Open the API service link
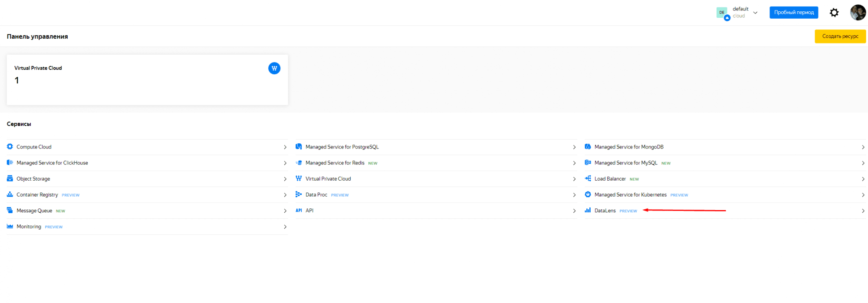This screenshot has width=868, height=303. 309,211
